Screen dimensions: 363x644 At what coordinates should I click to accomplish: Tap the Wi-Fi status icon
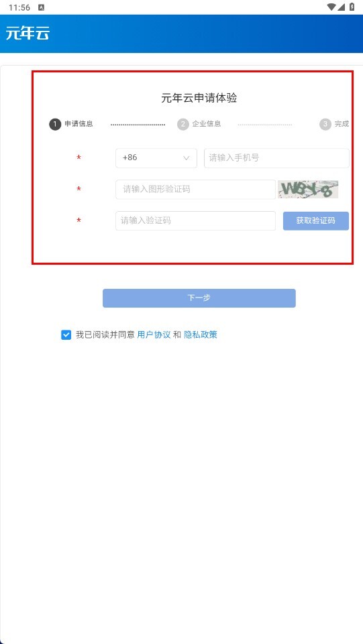coord(331,7)
